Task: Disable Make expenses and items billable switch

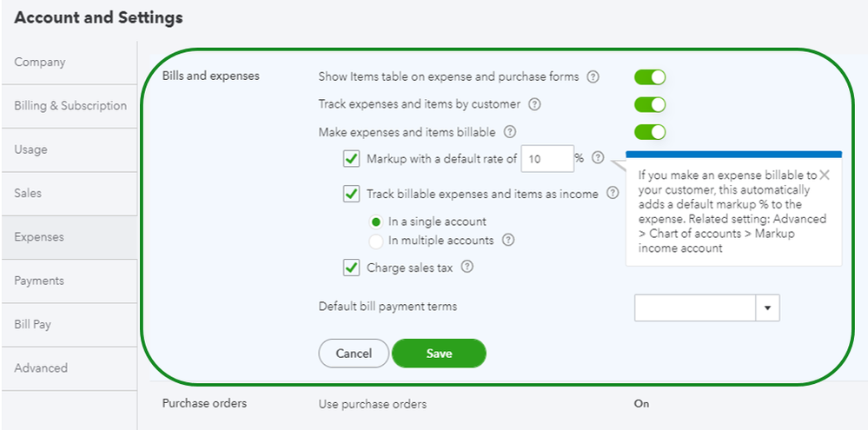Action: (650, 132)
